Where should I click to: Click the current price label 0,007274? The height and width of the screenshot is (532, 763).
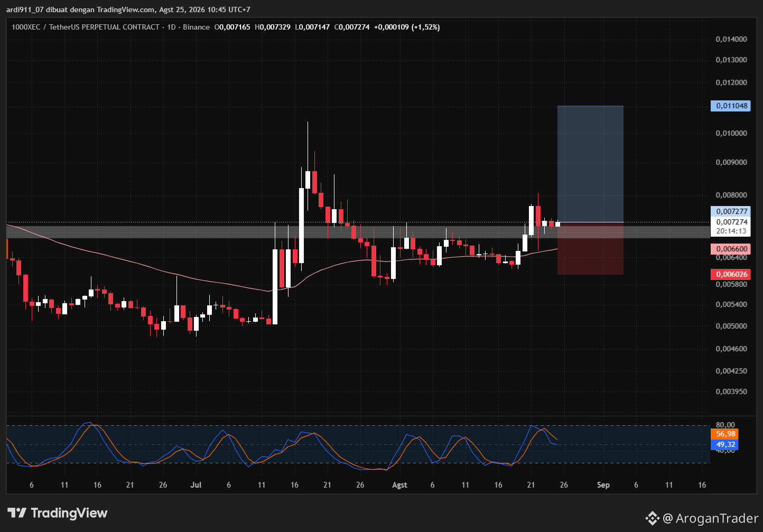pyautogui.click(x=732, y=222)
